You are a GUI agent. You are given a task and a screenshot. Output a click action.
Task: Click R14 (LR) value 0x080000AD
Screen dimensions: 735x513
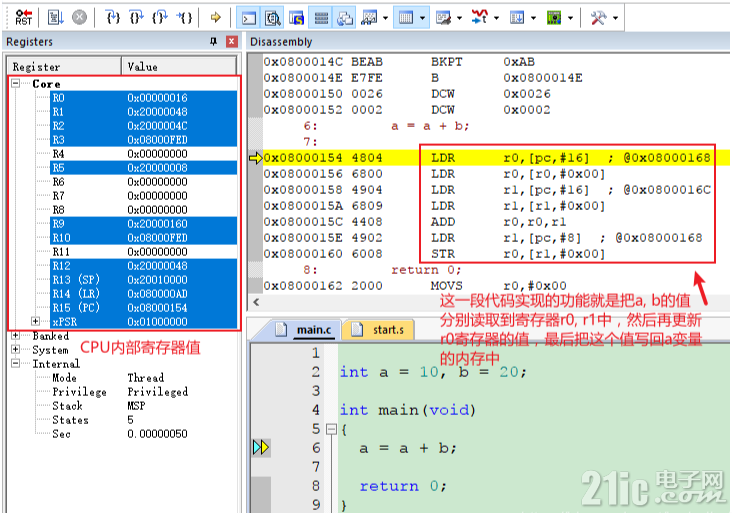(157, 294)
